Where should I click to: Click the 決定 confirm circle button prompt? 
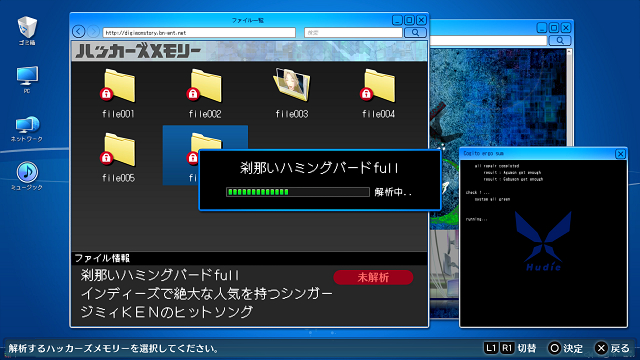point(566,348)
